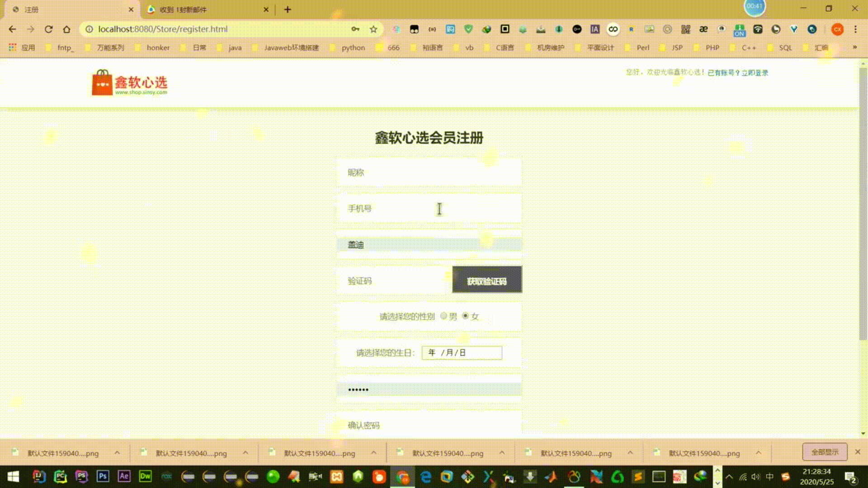Open Photoshop from the taskbar
This screenshot has width=868, height=488.
pos(103,476)
